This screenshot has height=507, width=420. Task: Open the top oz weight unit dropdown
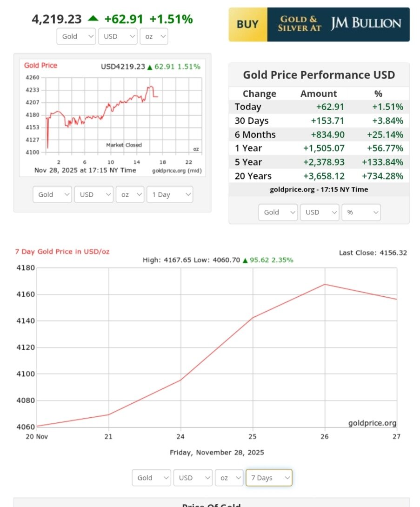[153, 36]
